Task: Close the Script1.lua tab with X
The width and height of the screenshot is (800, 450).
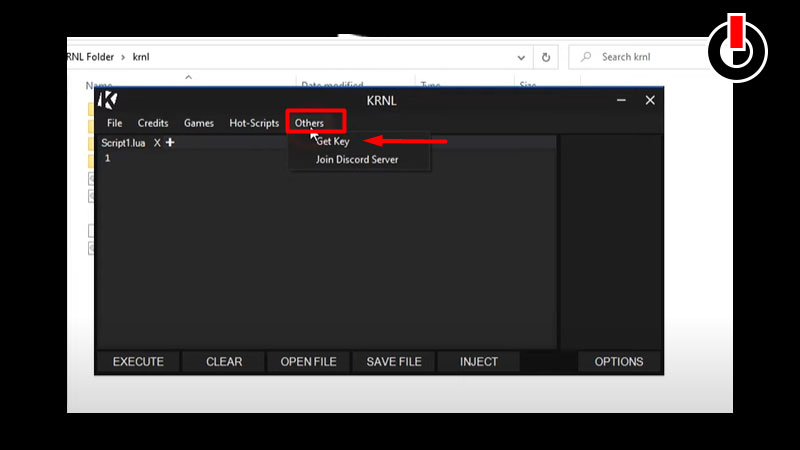Action: (x=157, y=143)
